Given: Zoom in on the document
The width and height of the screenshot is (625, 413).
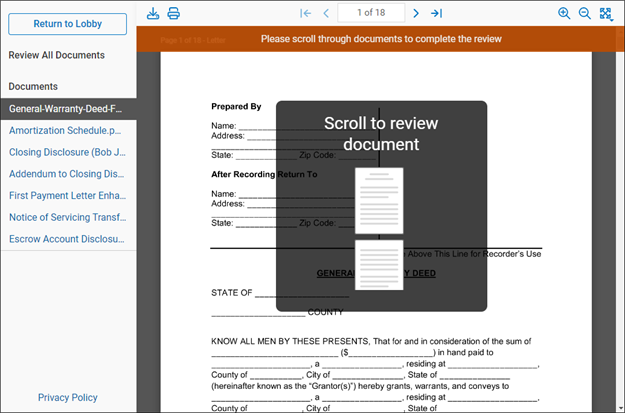Looking at the screenshot, I should pos(564,13).
